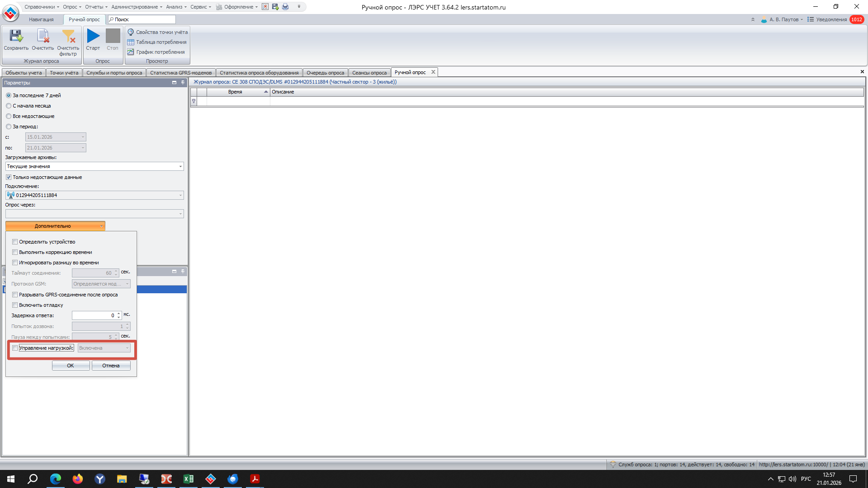Select 'С начала месяца' radio option

pyautogui.click(x=9, y=106)
